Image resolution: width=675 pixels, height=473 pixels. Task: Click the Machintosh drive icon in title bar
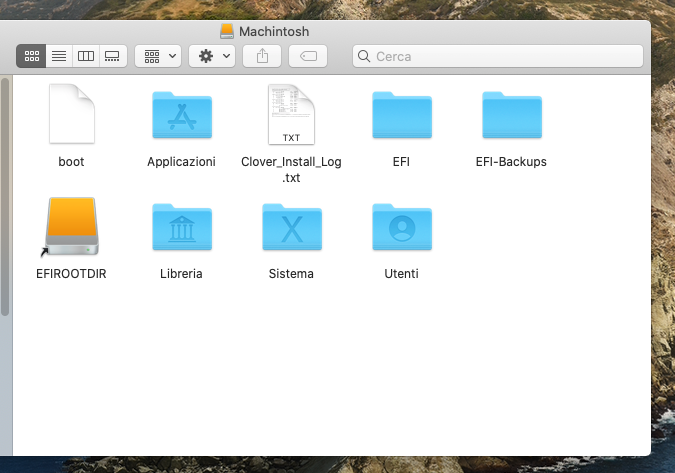227,31
